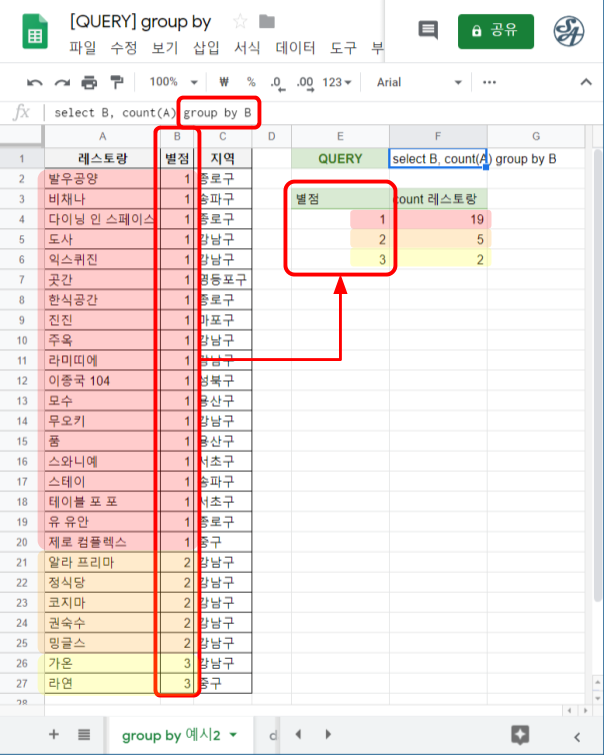
Task: Select the 다이닝 인 스페이스 cell
Action: (103, 219)
